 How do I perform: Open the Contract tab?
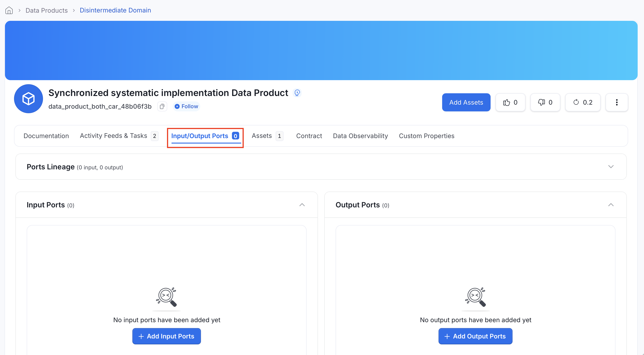[x=309, y=136]
